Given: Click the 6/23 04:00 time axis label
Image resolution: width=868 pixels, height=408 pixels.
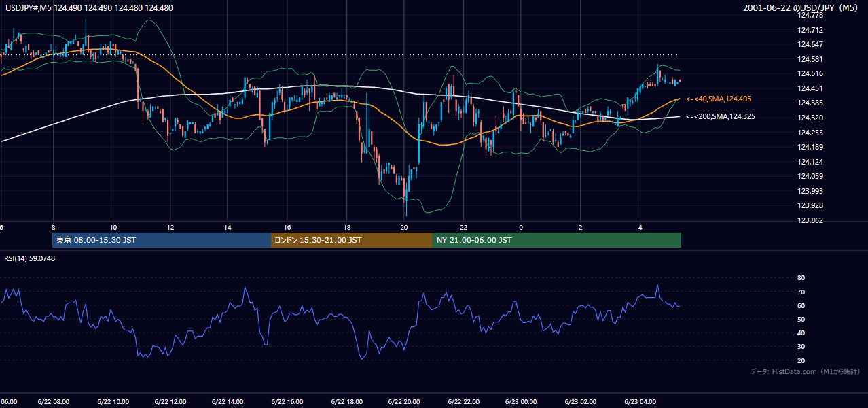Looking at the screenshot, I should (640, 402).
